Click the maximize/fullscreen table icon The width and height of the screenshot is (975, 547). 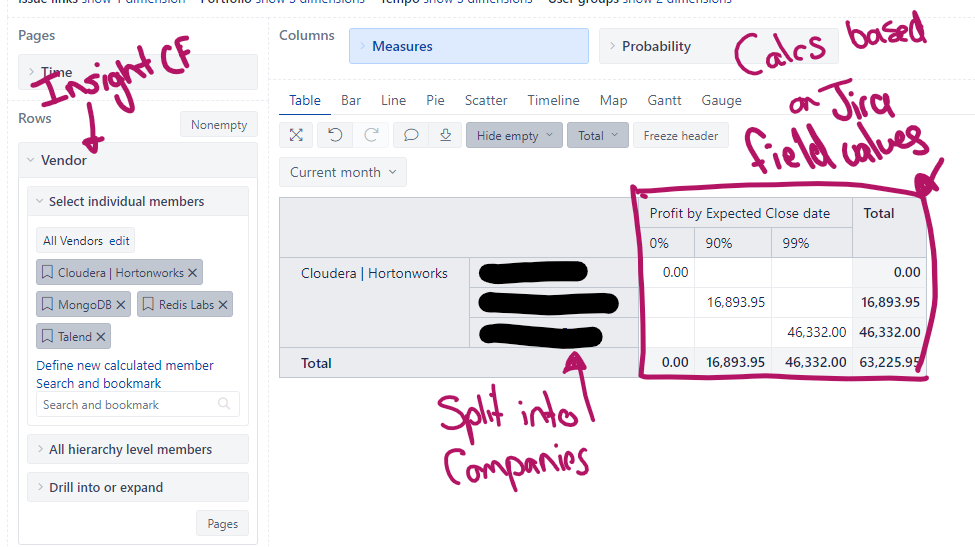pyautogui.click(x=296, y=136)
